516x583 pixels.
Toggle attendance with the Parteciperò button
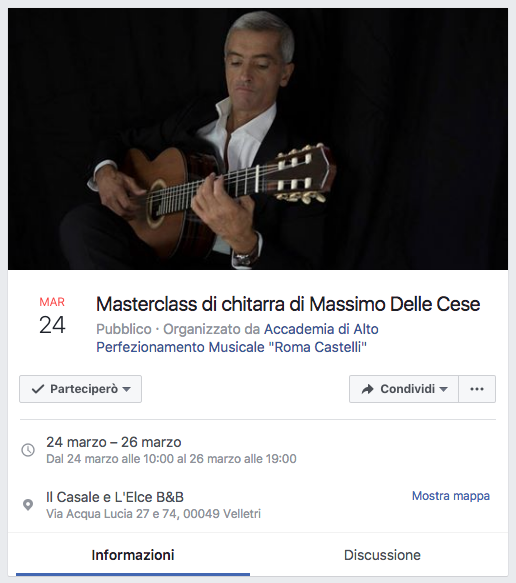click(80, 389)
